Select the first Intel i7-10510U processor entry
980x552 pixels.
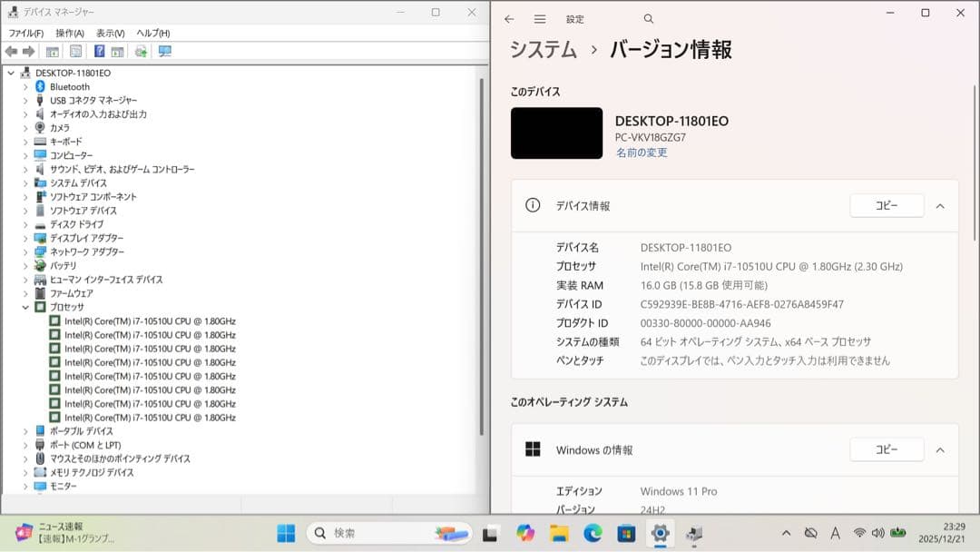[136, 320]
